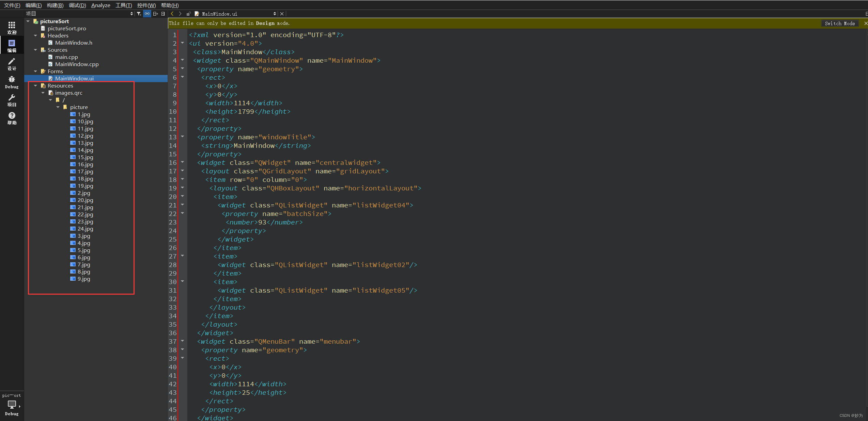Collapse the Headers folder node
868x421 pixels.
click(35, 36)
